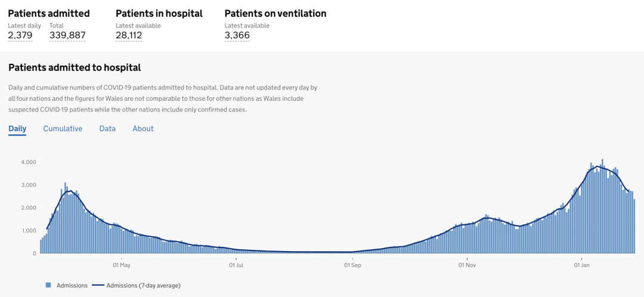
Task: Open the Data tab
Action: pos(107,129)
